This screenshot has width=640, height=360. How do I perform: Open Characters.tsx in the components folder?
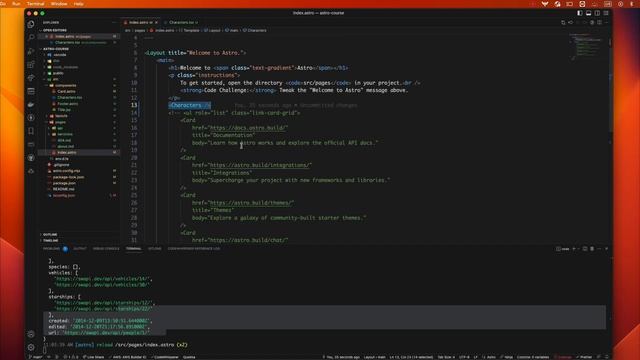click(x=69, y=98)
